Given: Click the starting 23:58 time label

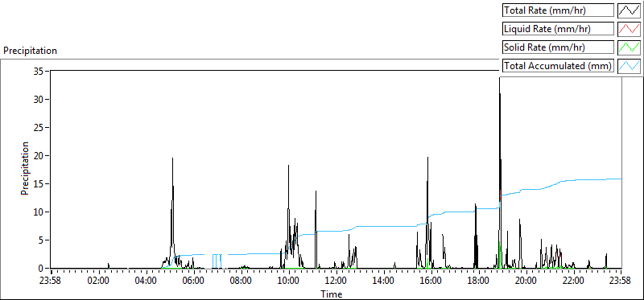Looking at the screenshot, I should pos(51,282).
